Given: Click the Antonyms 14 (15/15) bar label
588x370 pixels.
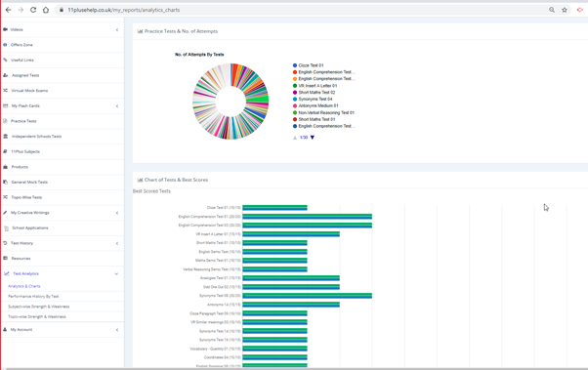Looking at the screenshot, I should pos(224,305).
